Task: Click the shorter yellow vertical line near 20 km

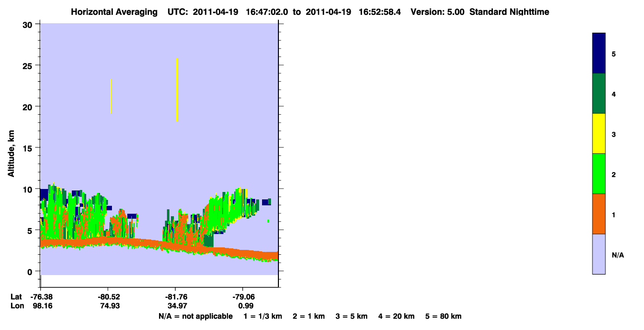Action: (111, 96)
